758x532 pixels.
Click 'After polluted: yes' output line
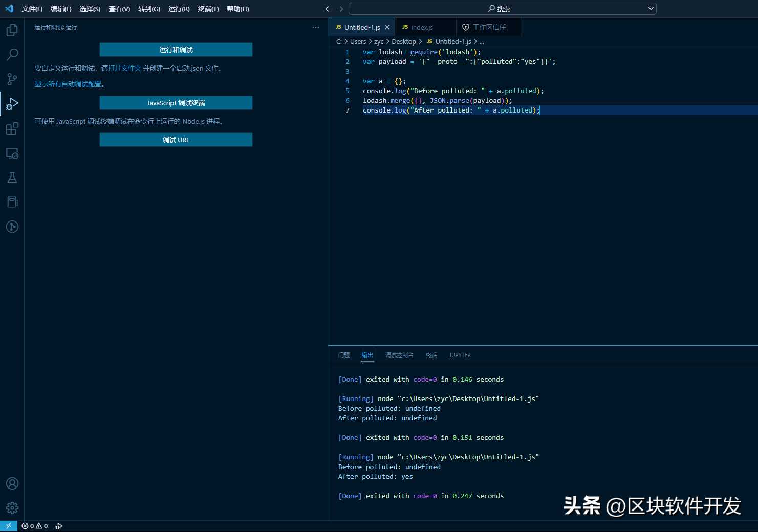point(376,476)
